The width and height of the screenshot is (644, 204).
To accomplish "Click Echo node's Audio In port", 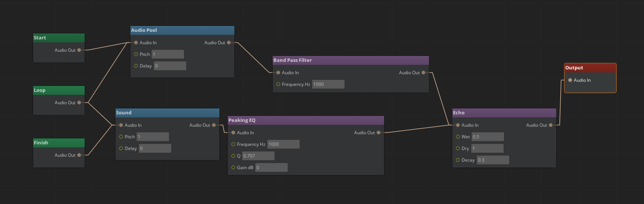I will (458, 125).
